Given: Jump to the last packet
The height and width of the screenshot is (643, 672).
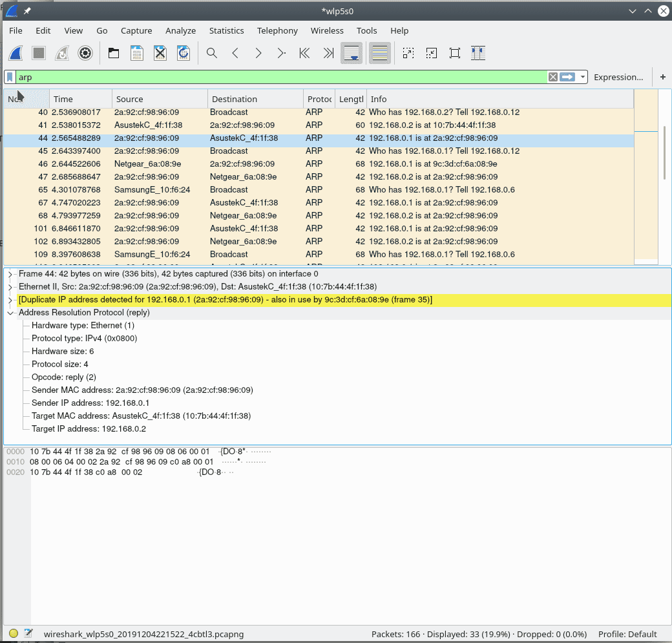Looking at the screenshot, I should pos(328,53).
